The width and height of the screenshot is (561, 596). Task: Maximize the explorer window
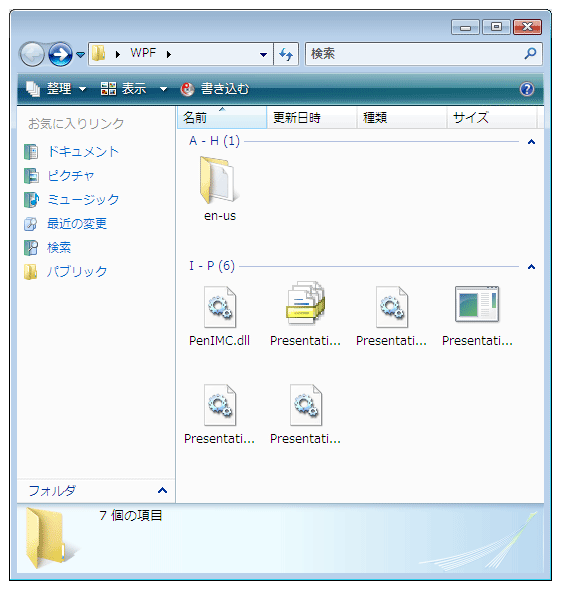[x=496, y=27]
